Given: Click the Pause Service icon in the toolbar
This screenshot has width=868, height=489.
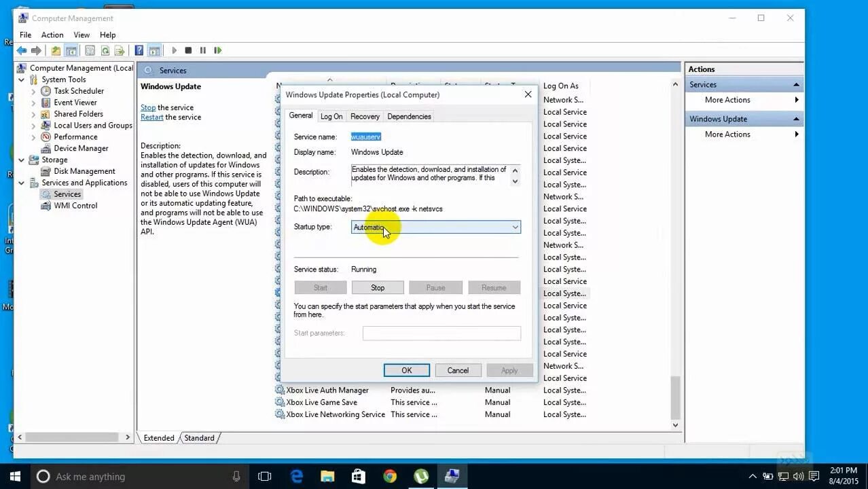Looking at the screenshot, I should [202, 50].
